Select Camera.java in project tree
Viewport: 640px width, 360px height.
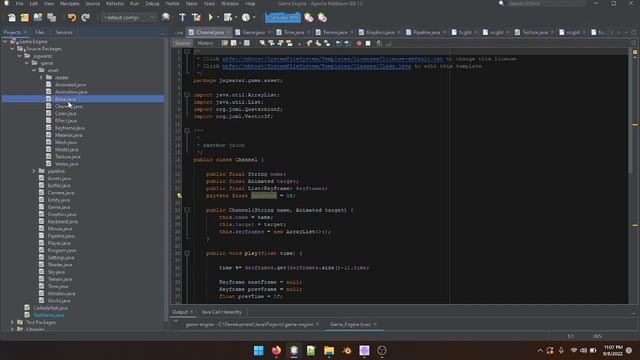61,193
